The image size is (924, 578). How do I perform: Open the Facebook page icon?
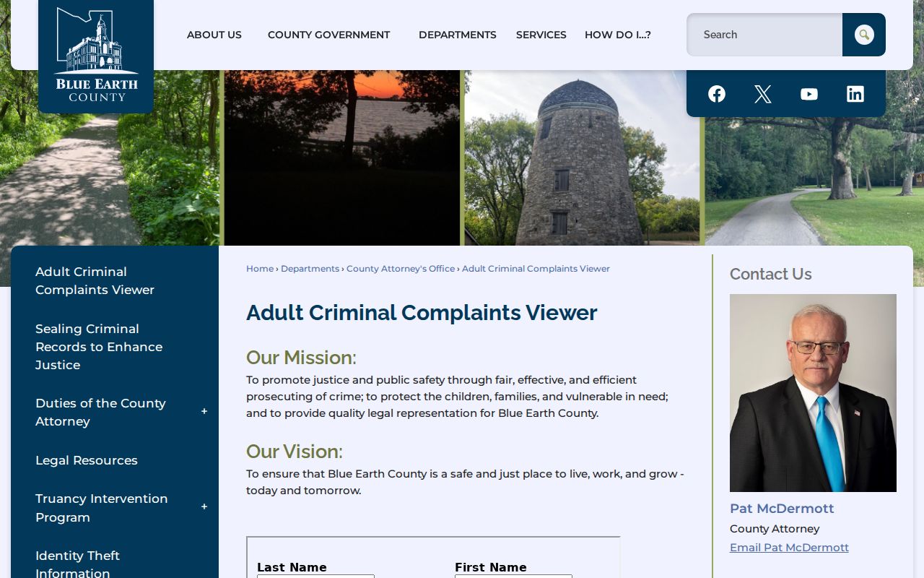[717, 94]
